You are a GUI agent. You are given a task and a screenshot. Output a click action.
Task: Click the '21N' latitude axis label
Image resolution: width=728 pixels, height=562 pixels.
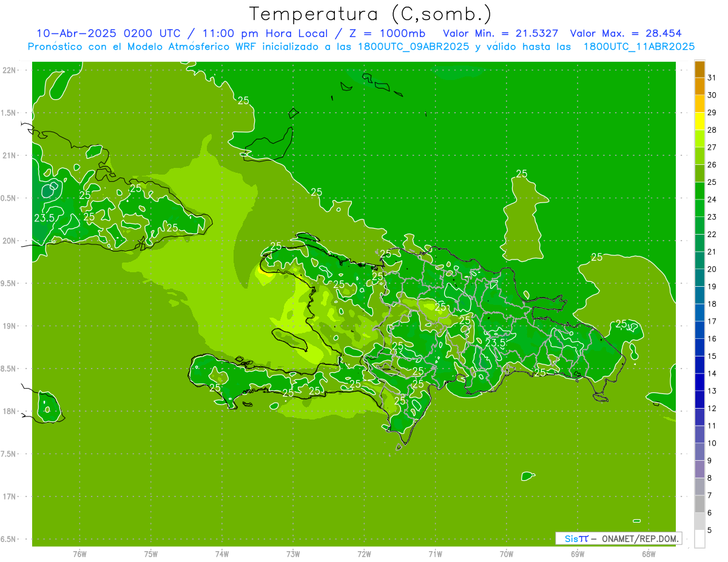tap(9, 156)
